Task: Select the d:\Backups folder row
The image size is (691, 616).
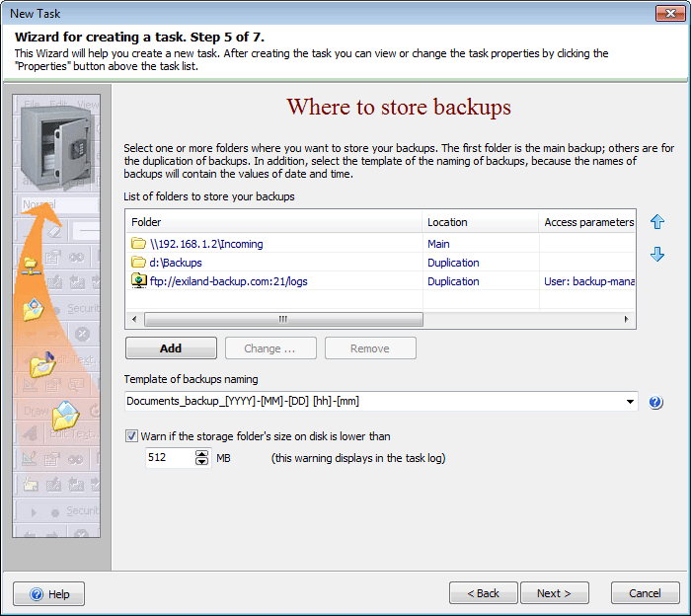Action: (x=381, y=263)
